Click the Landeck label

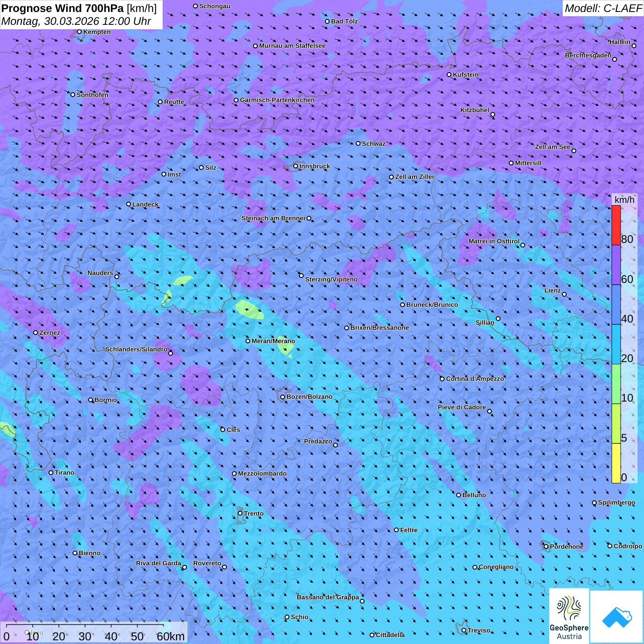click(145, 204)
